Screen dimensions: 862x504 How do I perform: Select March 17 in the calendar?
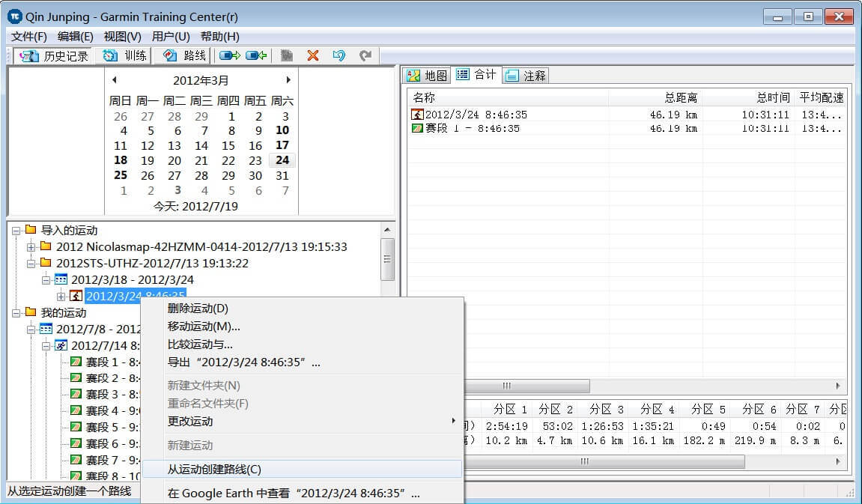click(x=282, y=145)
